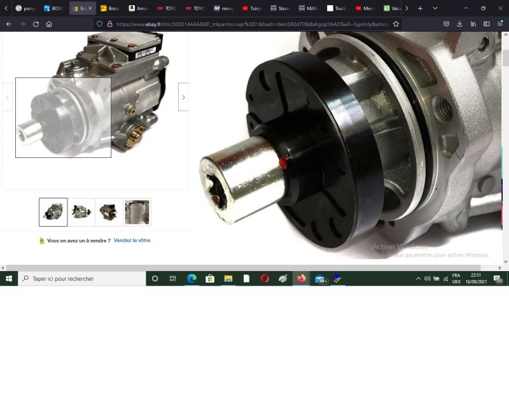Show the tracking protection shield info
The image size is (509, 420).
coord(100,24)
